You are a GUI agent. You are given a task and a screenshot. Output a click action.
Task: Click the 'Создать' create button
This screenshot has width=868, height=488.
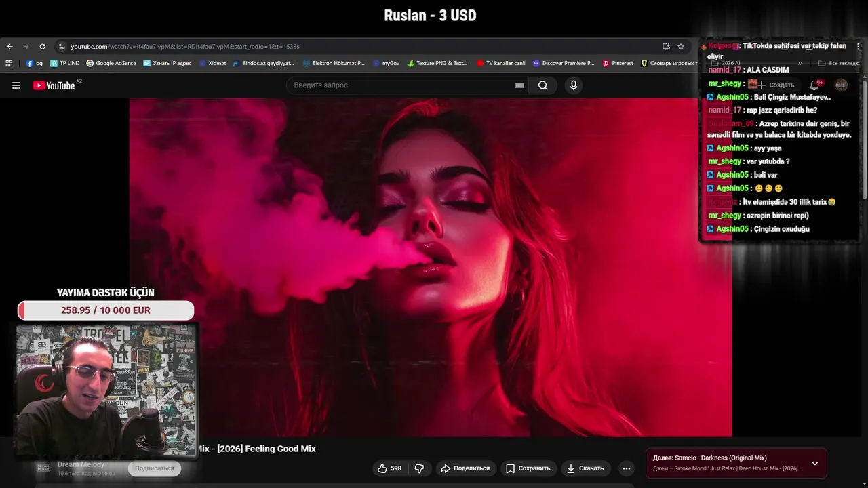(776, 85)
